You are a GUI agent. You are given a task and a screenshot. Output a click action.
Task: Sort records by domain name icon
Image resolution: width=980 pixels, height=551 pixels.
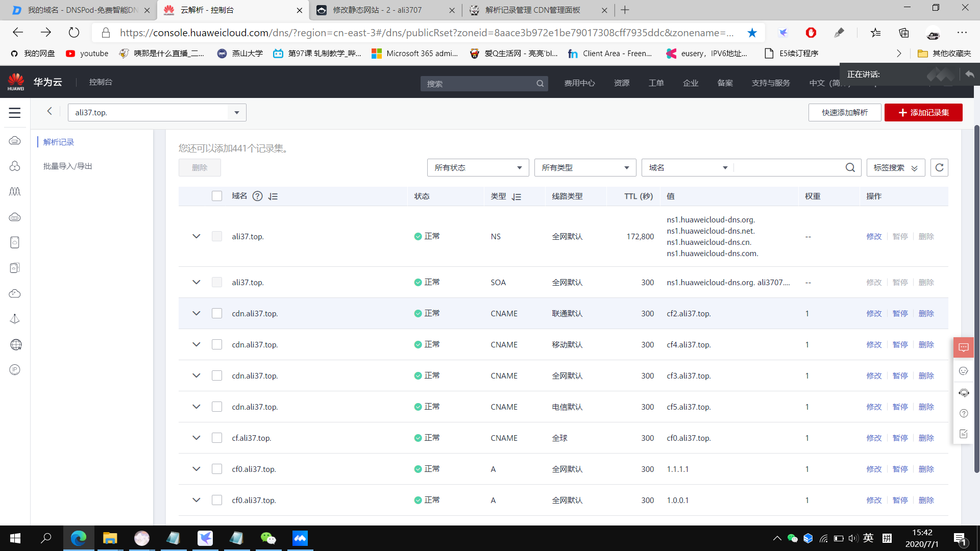(x=273, y=196)
